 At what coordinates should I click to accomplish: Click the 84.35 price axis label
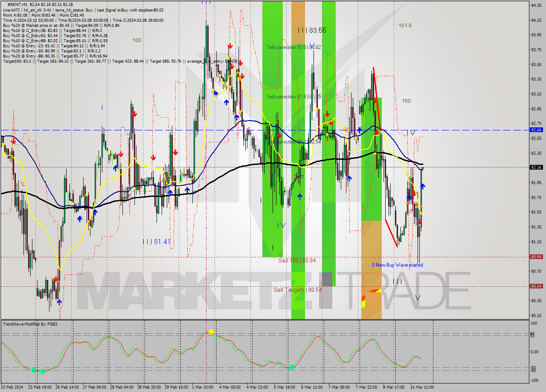point(536,5)
